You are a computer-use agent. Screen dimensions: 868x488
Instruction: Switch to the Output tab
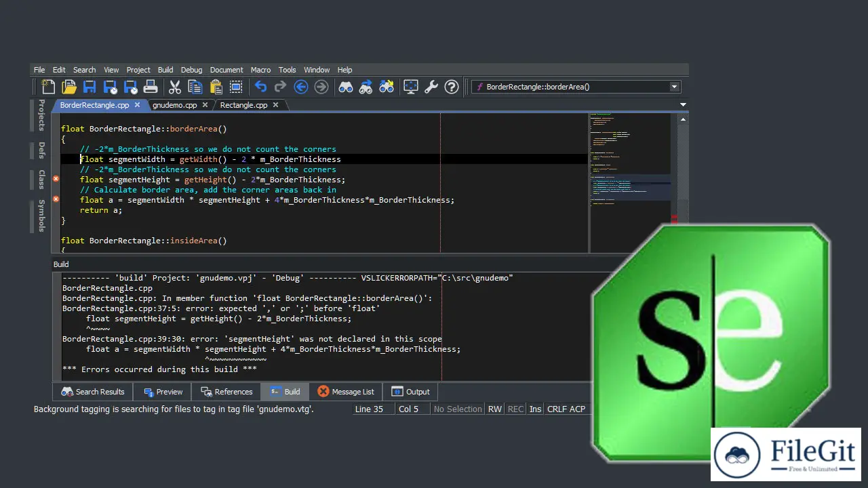(x=411, y=392)
